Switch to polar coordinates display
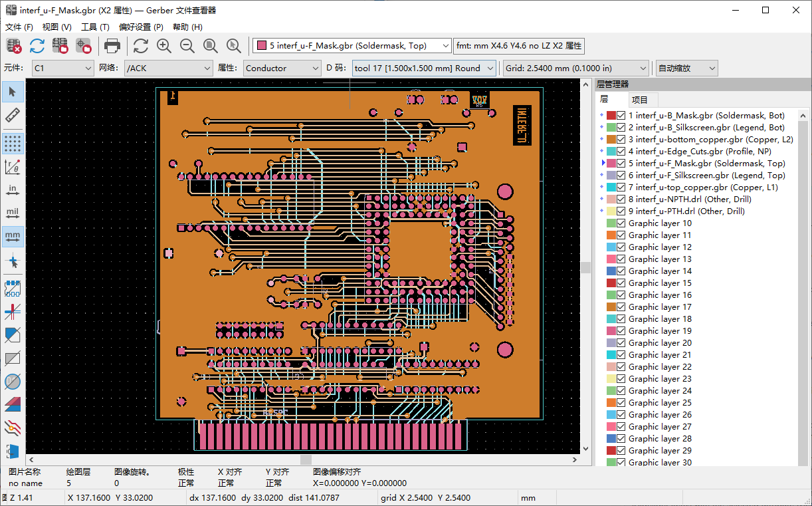This screenshot has height=506, width=812. pos(13,167)
